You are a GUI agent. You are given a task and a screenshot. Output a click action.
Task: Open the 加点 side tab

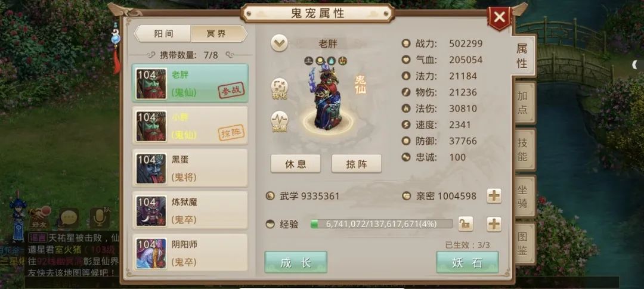523,102
